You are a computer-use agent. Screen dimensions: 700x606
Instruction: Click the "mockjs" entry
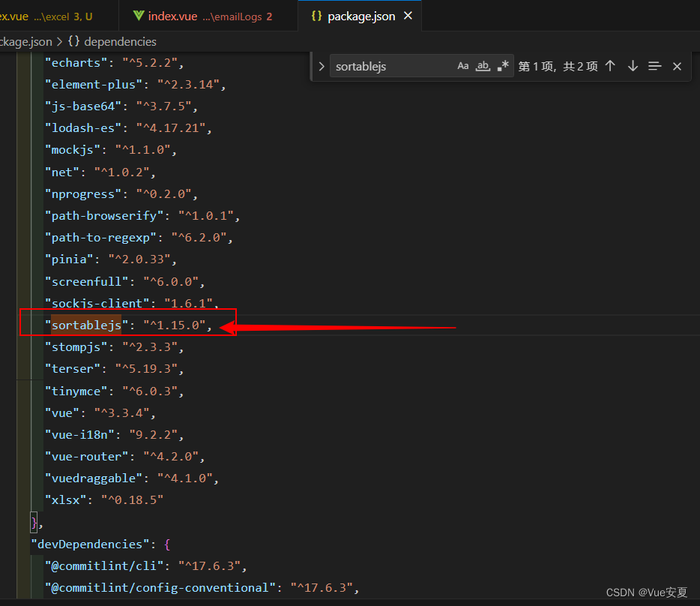pos(111,150)
